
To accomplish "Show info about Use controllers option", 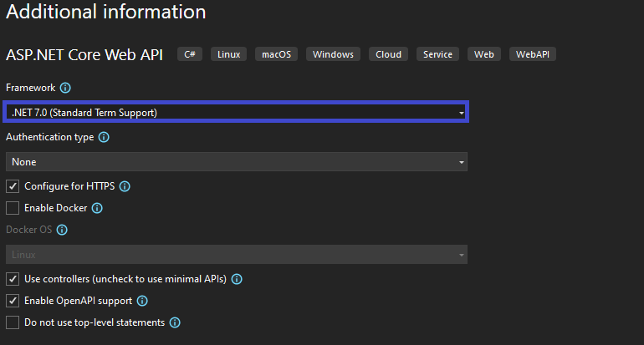I will (237, 279).
